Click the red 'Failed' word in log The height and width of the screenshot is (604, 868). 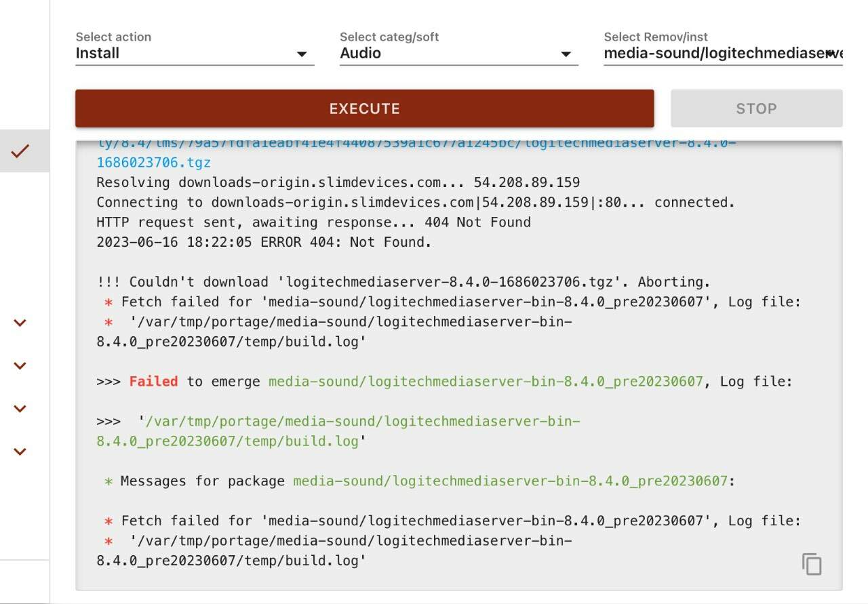[153, 382]
